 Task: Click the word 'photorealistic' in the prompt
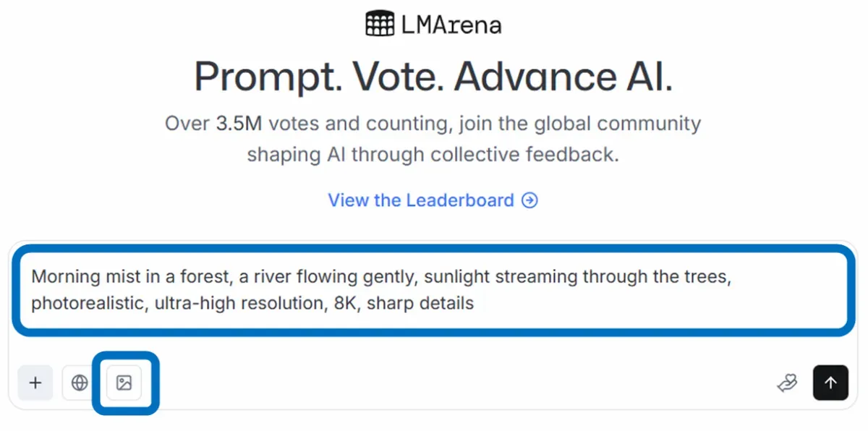pyautogui.click(x=88, y=303)
